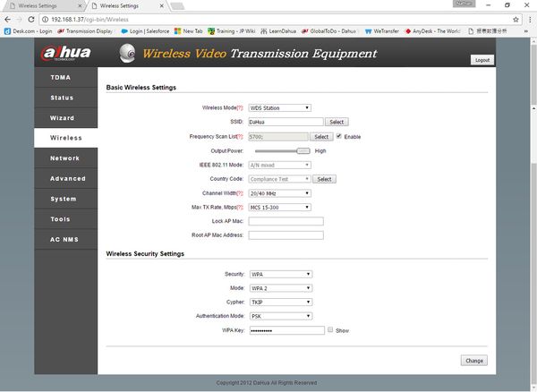The width and height of the screenshot is (537, 392).
Task: Bookmark this page with the star icon
Action: [x=516, y=20]
